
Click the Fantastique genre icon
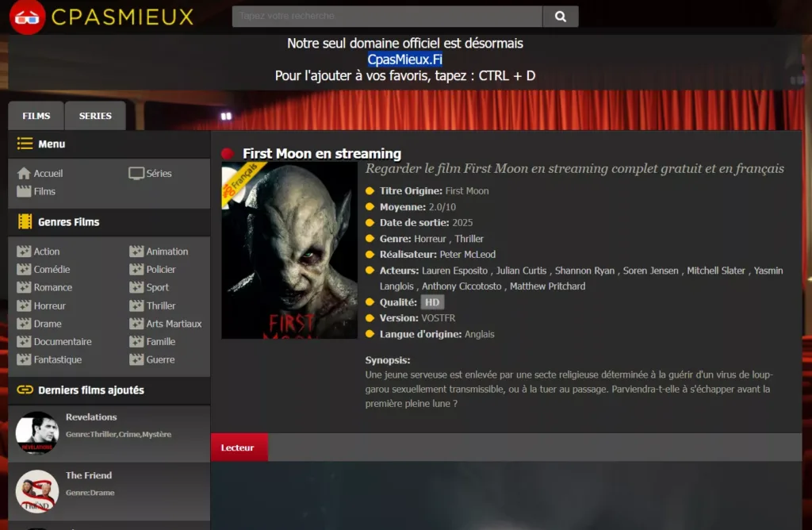24,359
